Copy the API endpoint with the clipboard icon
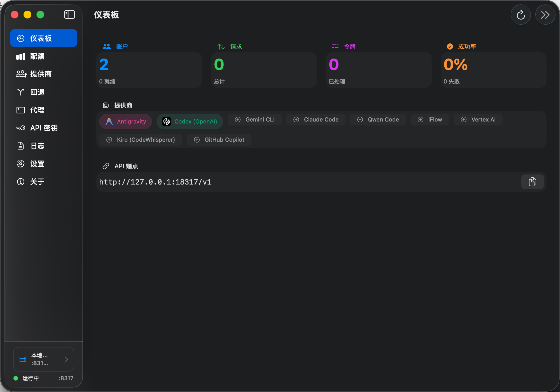This screenshot has height=392, width=560. click(x=532, y=182)
